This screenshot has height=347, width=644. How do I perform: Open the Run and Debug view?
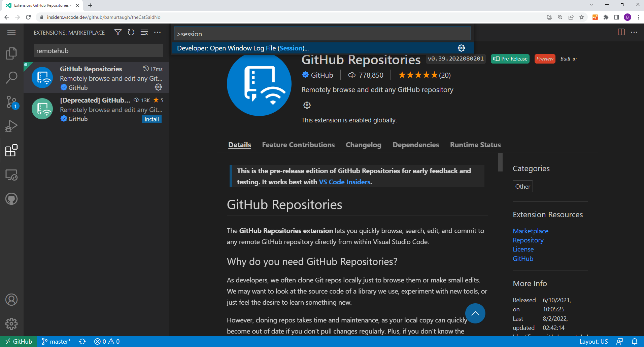coord(11,126)
